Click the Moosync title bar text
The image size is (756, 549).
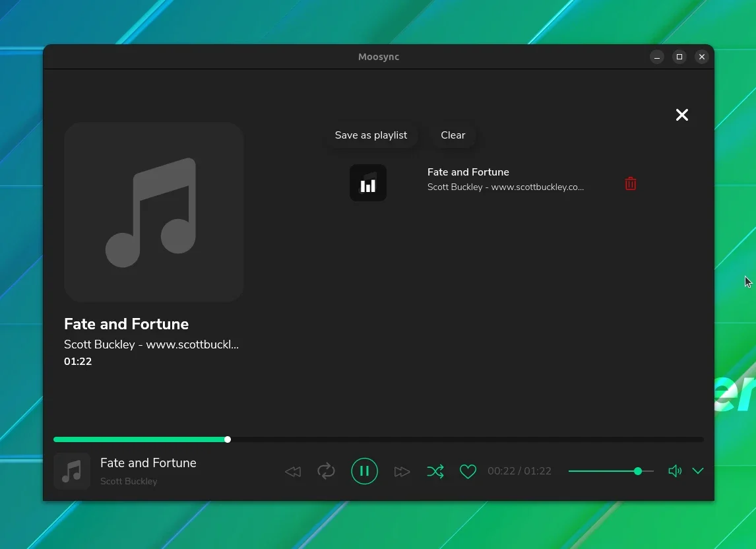(379, 57)
